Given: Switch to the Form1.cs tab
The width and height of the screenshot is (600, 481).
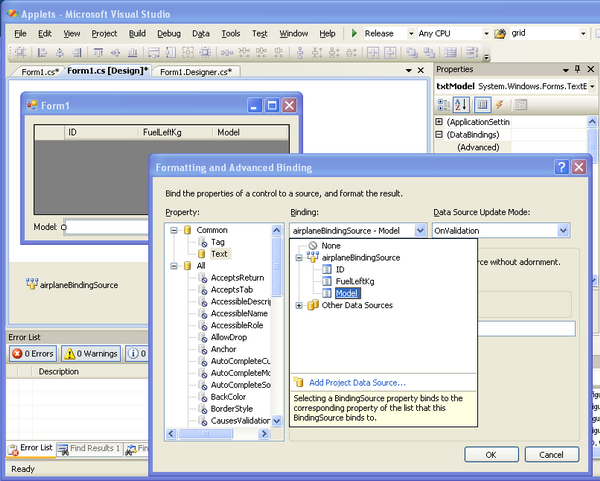Looking at the screenshot, I should pyautogui.click(x=39, y=72).
